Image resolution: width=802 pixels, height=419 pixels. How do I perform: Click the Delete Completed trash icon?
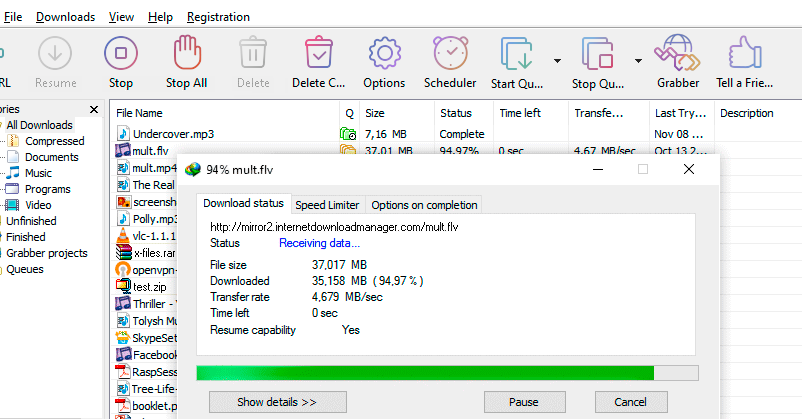pos(318,52)
